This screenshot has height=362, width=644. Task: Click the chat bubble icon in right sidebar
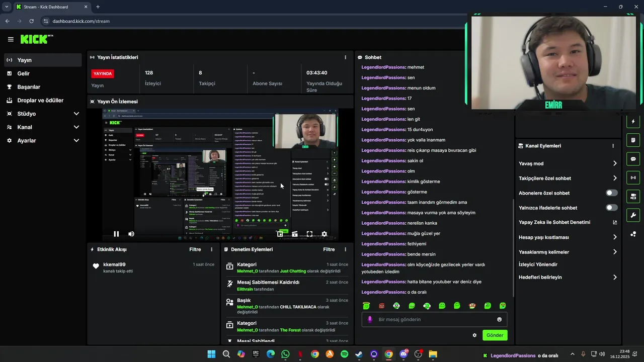(633, 159)
